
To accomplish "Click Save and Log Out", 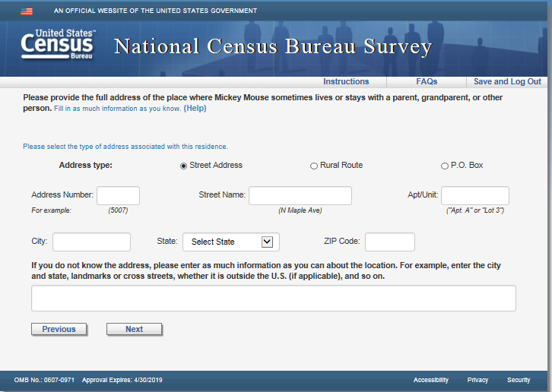I will pyautogui.click(x=507, y=82).
